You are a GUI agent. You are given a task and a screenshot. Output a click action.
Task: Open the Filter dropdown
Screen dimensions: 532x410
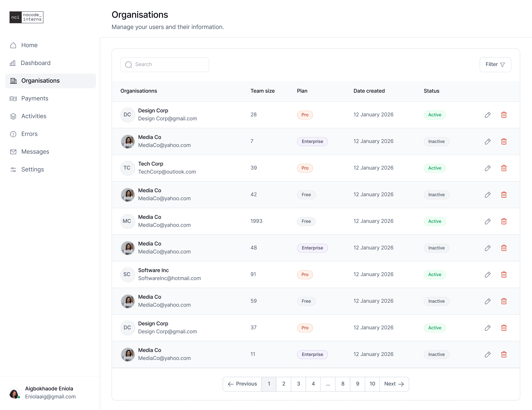click(495, 65)
